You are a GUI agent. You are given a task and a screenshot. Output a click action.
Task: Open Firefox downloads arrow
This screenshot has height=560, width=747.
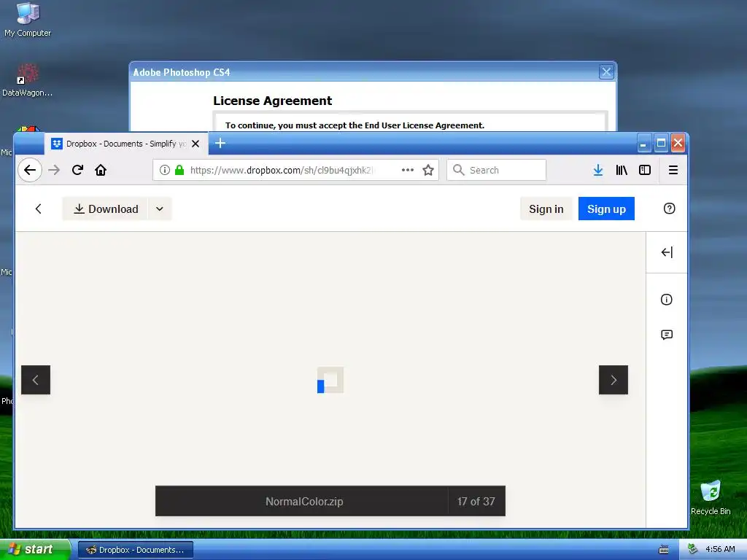tap(598, 170)
